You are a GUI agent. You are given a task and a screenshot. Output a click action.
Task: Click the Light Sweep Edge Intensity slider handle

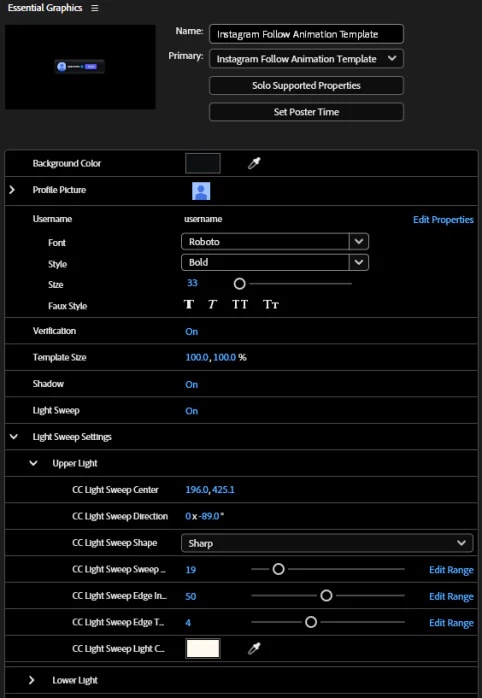click(326, 596)
